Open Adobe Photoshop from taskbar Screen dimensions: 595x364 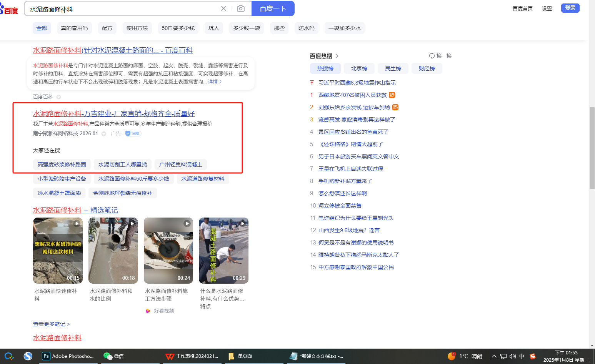tap(68, 356)
